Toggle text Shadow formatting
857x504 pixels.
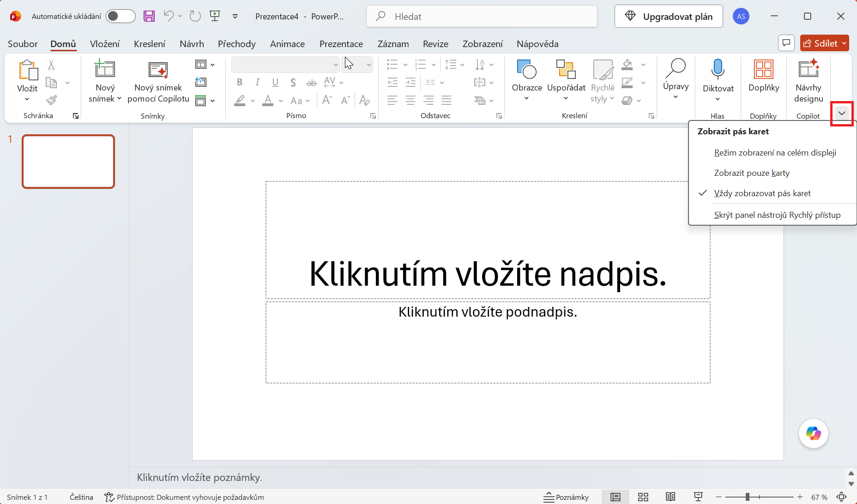[x=293, y=83]
